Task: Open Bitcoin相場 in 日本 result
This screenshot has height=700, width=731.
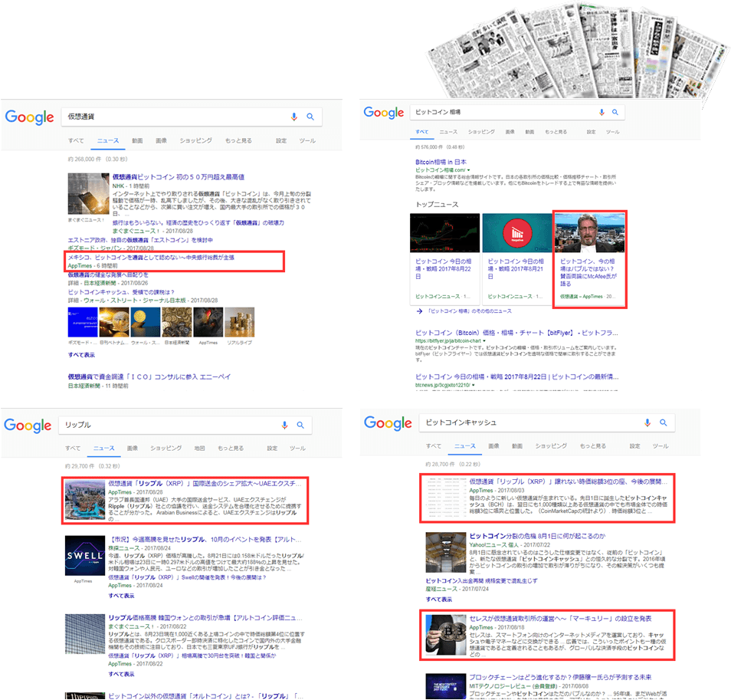Action: pos(441,162)
